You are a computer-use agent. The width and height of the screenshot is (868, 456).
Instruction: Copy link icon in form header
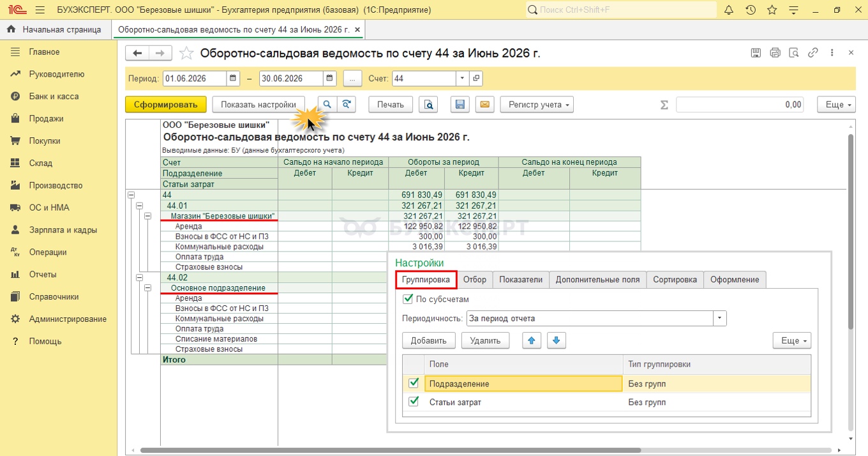click(813, 53)
